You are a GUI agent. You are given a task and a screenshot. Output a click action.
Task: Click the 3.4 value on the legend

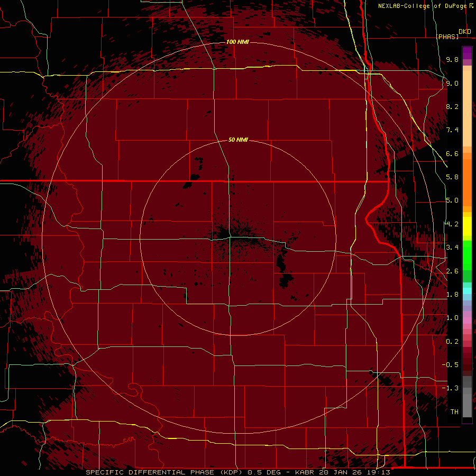(452, 248)
